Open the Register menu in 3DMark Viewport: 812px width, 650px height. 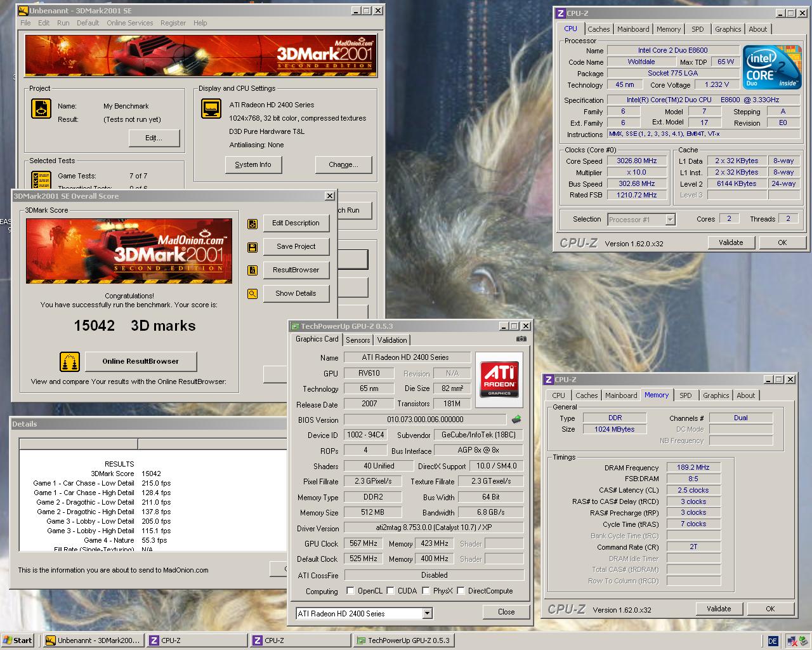pos(173,23)
